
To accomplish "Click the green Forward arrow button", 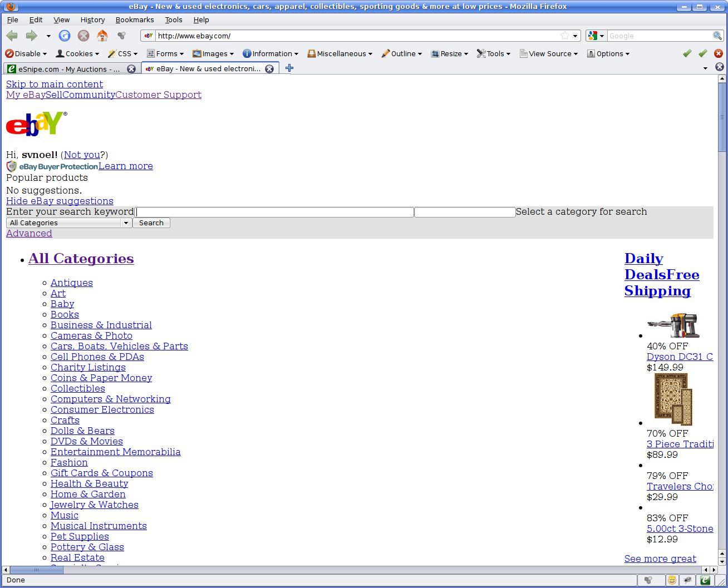I will click(x=32, y=36).
